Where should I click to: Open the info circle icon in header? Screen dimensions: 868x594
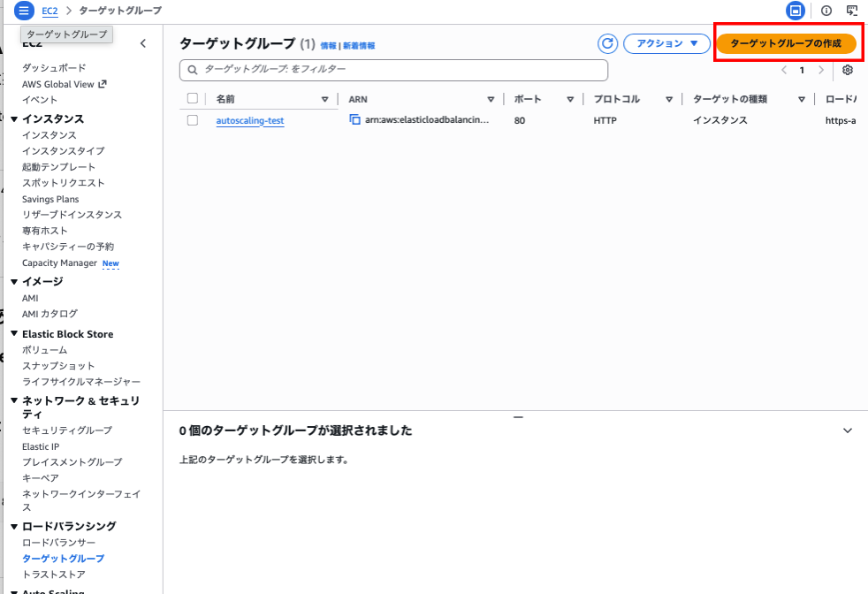point(826,11)
